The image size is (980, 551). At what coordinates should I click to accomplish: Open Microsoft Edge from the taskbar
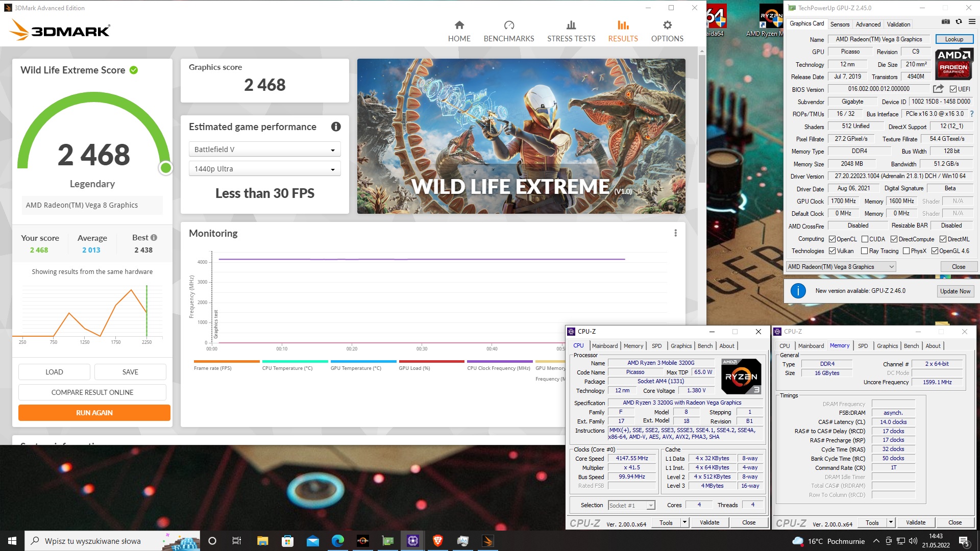(338, 541)
